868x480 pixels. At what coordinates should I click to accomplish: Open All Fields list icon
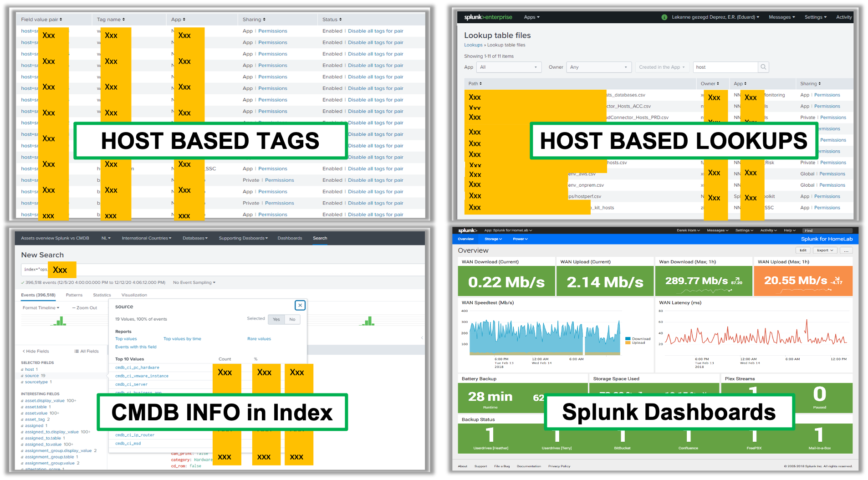(x=87, y=351)
